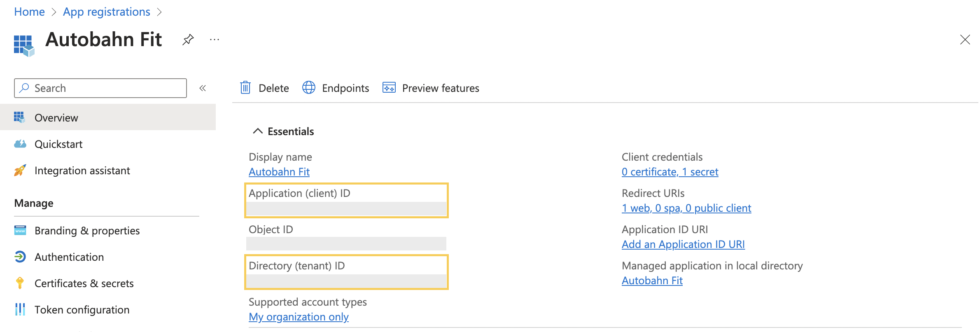The image size is (980, 332).
Task: Go to Authentication settings
Action: (108, 257)
